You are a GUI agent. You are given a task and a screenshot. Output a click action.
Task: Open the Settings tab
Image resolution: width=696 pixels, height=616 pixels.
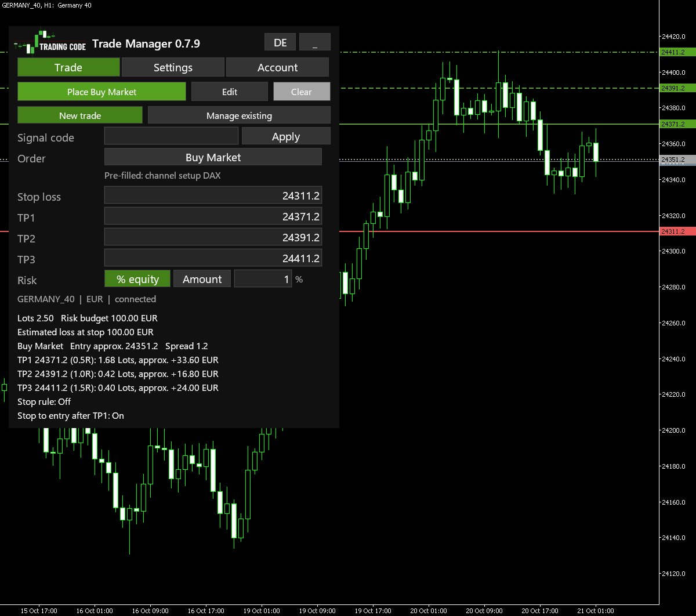173,67
